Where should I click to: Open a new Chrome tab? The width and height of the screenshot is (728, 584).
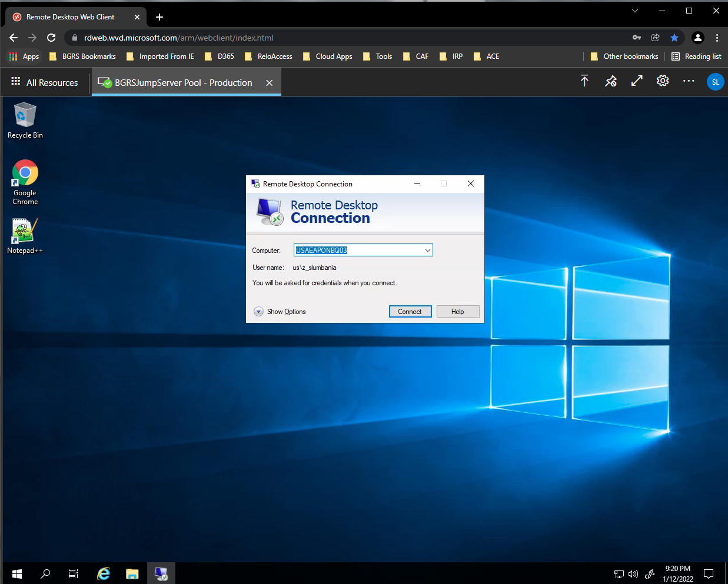(x=159, y=17)
